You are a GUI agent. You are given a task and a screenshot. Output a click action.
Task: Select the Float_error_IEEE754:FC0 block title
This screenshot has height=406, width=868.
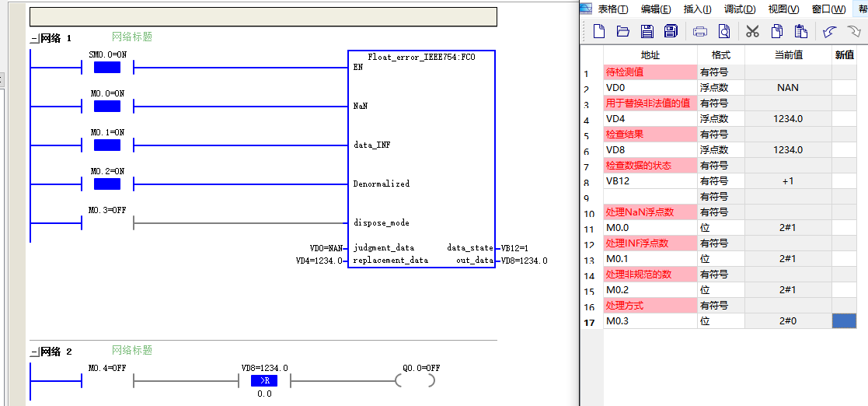421,57
